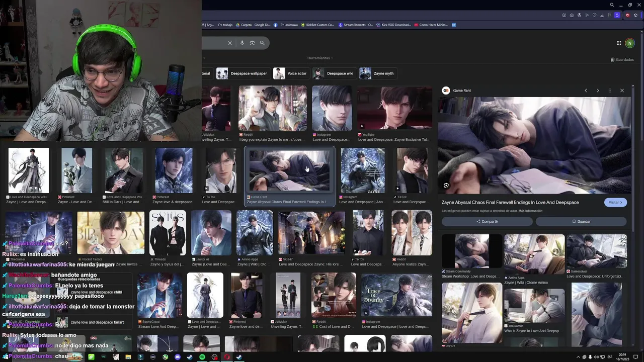Go to next image in preview panel
644x362 pixels.
598,90
